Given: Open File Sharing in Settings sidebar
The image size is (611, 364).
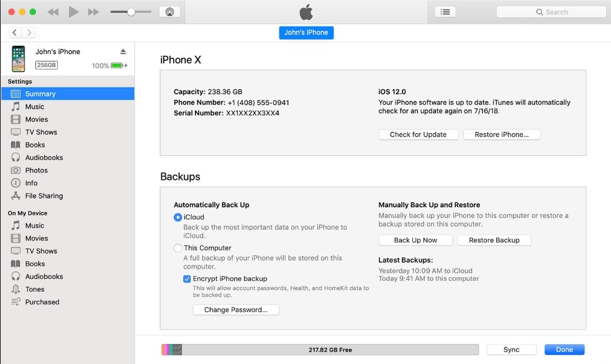Looking at the screenshot, I should (x=43, y=196).
